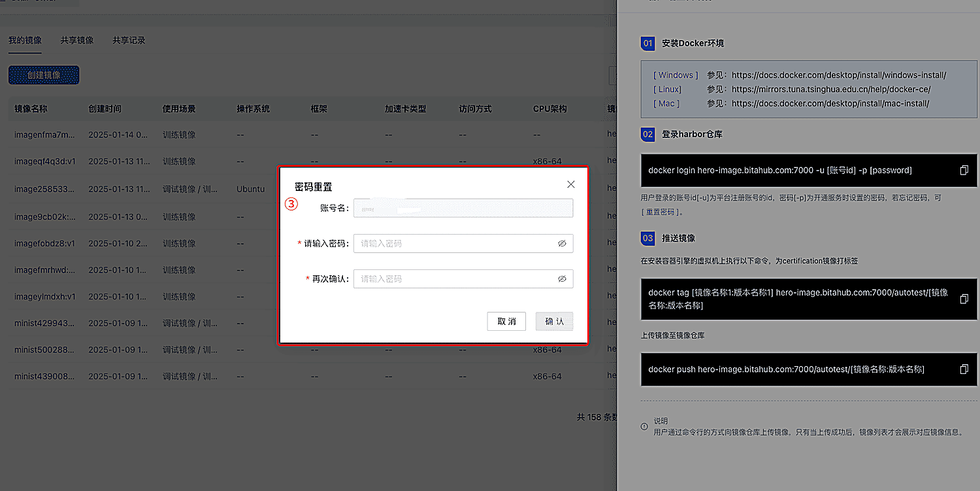Select image row imageqf4q3d:v1
This screenshot has height=491, width=980.
pos(308,161)
